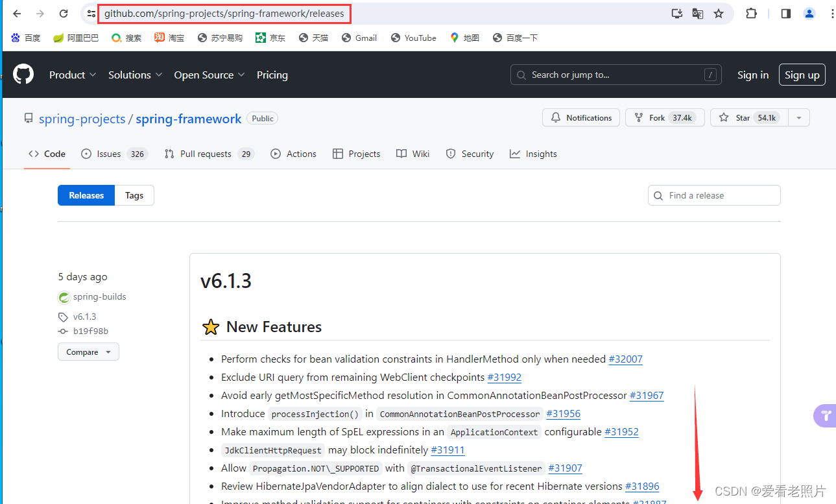Open issue link #31992
Image resolution: width=836 pixels, height=504 pixels.
(504, 378)
